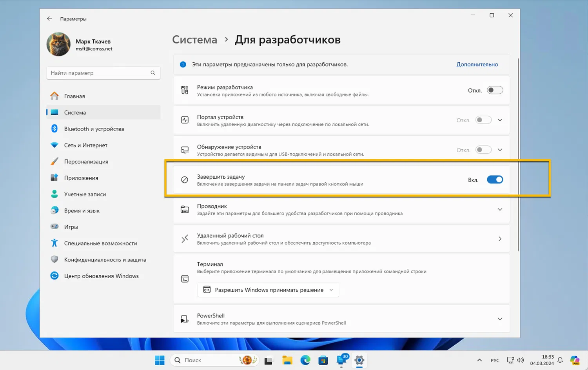Open the Task View icon on the taskbar

(268, 361)
